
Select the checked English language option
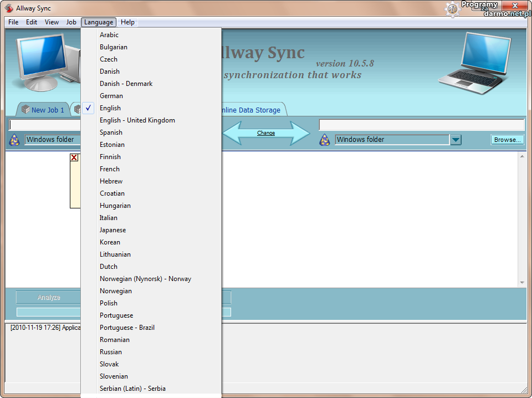[x=110, y=108]
